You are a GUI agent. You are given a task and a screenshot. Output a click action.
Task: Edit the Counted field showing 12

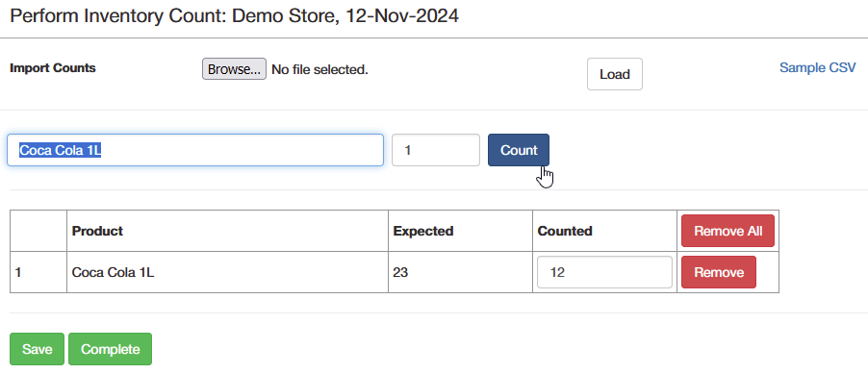click(x=604, y=272)
